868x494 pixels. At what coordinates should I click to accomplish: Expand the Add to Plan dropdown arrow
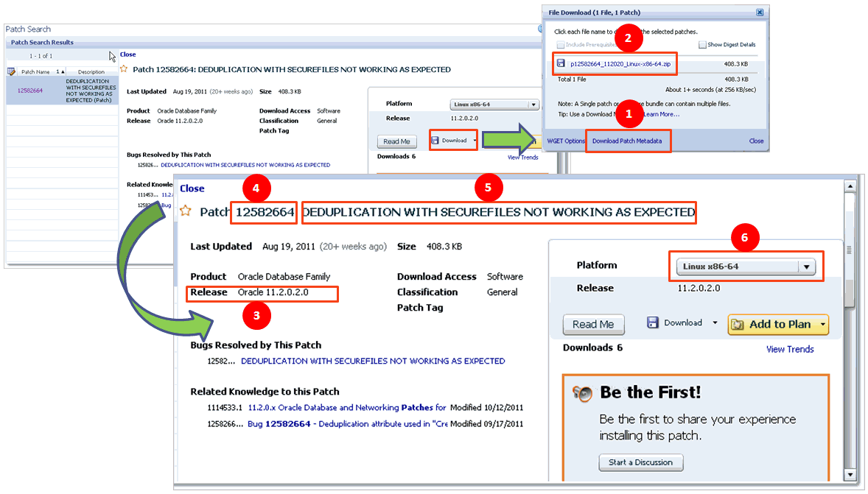coord(822,324)
